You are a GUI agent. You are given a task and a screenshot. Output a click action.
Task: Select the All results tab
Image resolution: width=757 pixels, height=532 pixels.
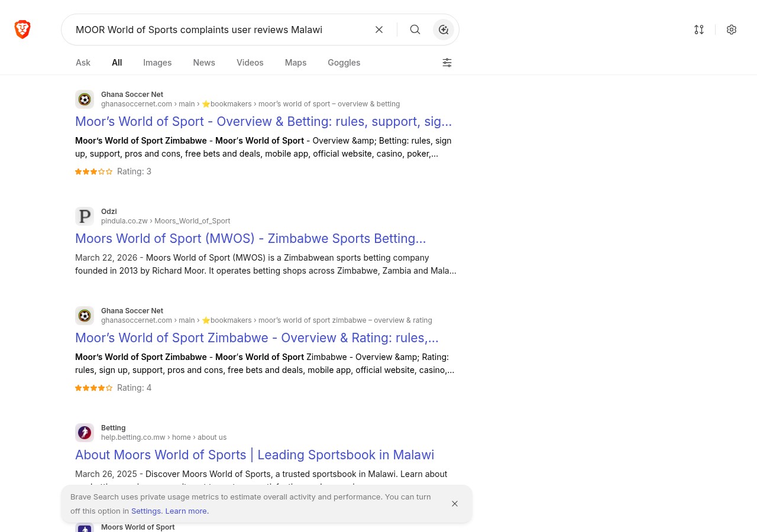[x=117, y=63]
